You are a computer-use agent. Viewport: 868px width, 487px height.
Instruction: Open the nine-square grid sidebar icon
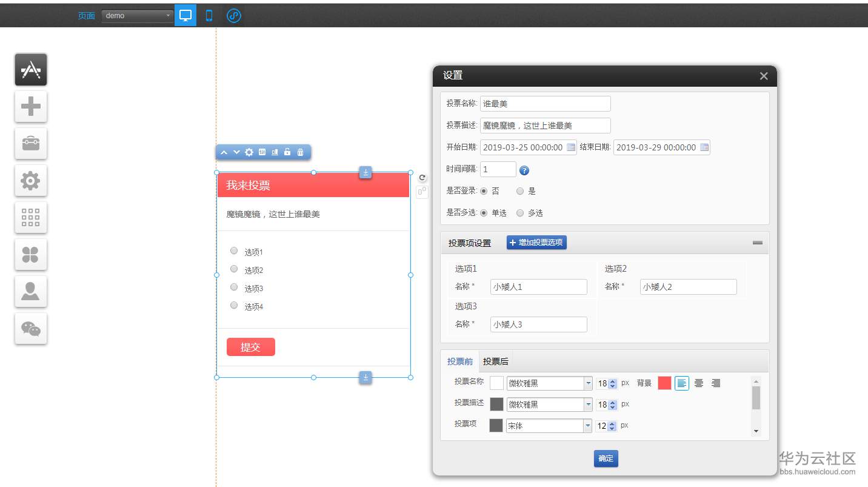click(31, 218)
